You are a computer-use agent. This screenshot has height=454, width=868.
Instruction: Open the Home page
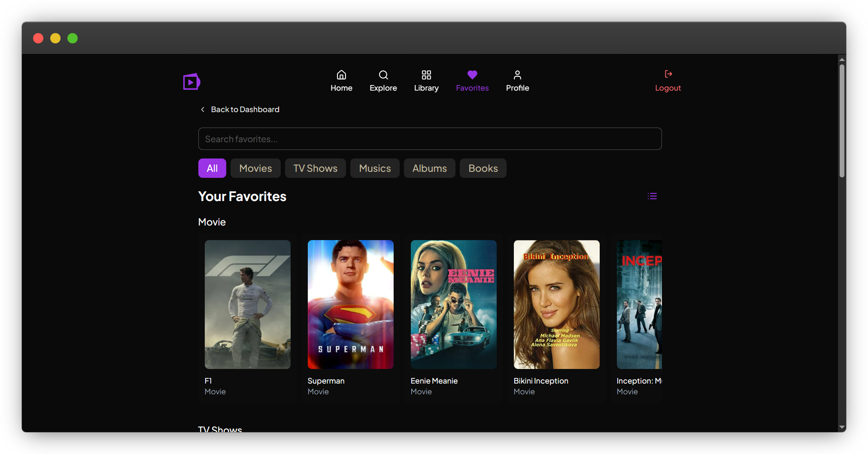point(341,81)
